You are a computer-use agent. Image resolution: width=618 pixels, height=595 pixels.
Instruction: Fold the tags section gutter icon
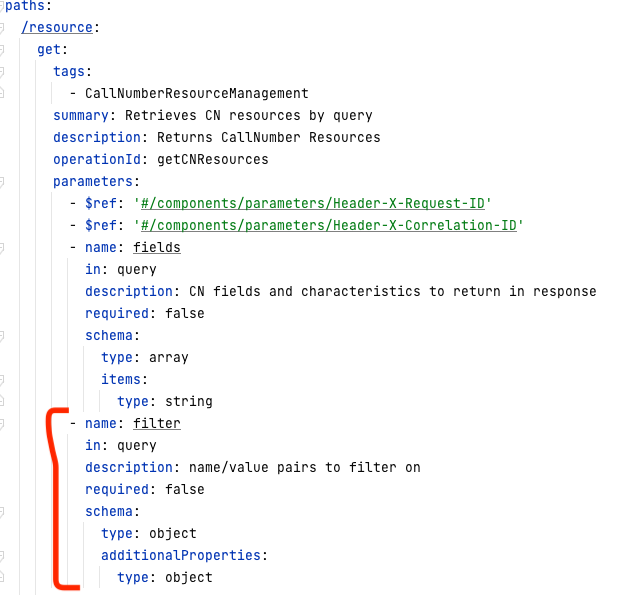2,71
